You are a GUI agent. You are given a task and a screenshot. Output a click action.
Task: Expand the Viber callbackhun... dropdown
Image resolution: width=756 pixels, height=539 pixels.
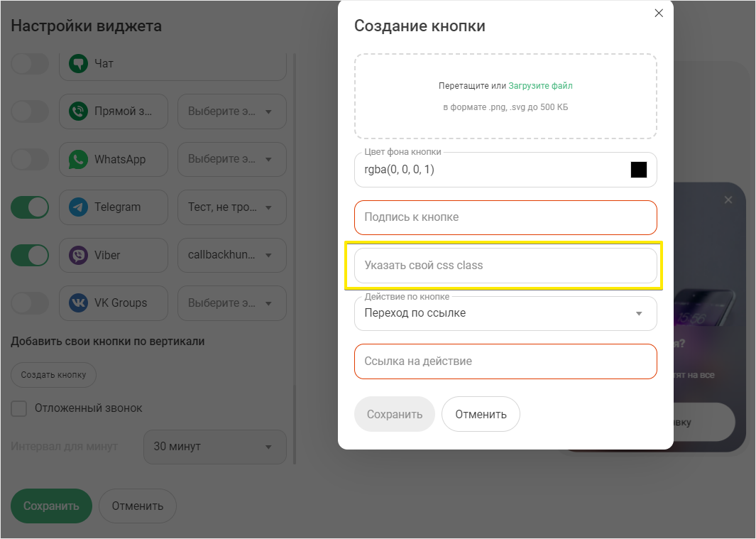coord(232,255)
